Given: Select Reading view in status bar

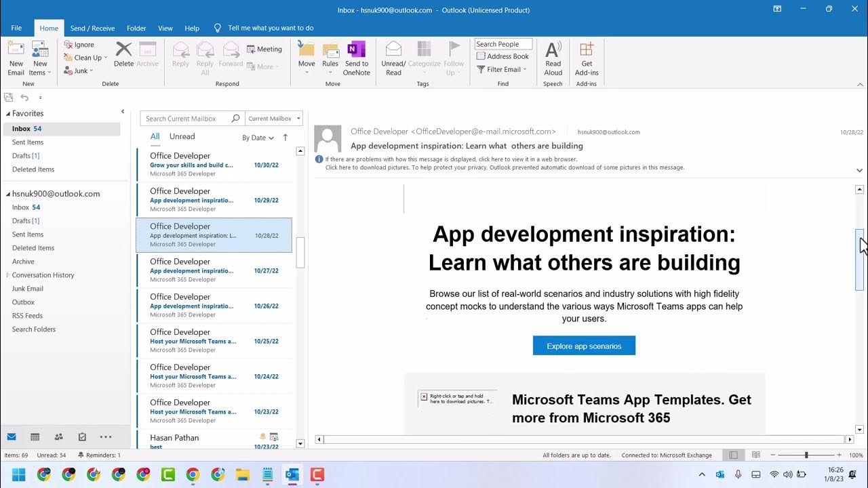Looking at the screenshot, I should coord(756,455).
